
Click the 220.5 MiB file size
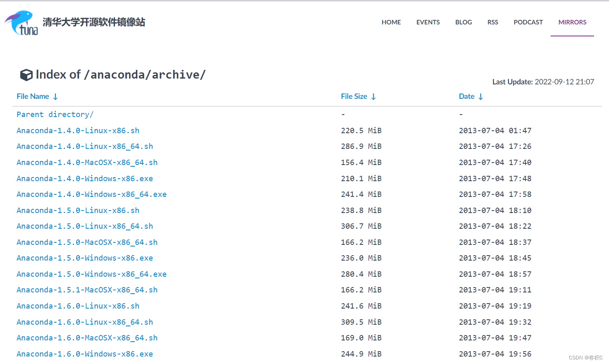click(361, 131)
